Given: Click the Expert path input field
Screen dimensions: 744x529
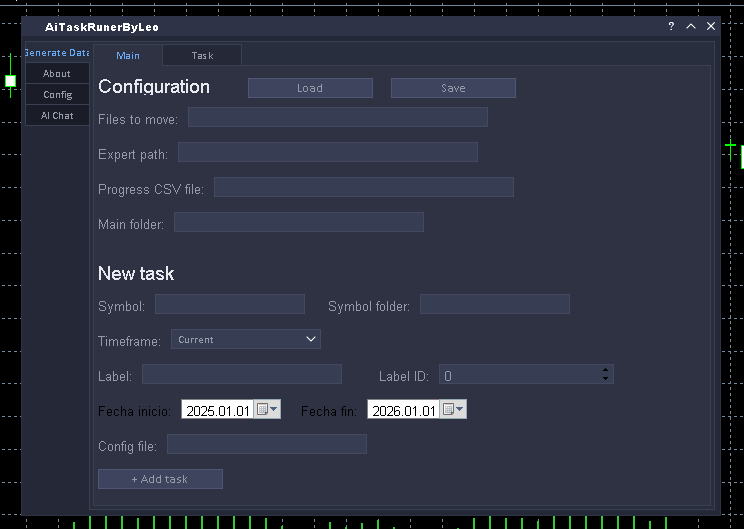Looking at the screenshot, I should pyautogui.click(x=327, y=153).
